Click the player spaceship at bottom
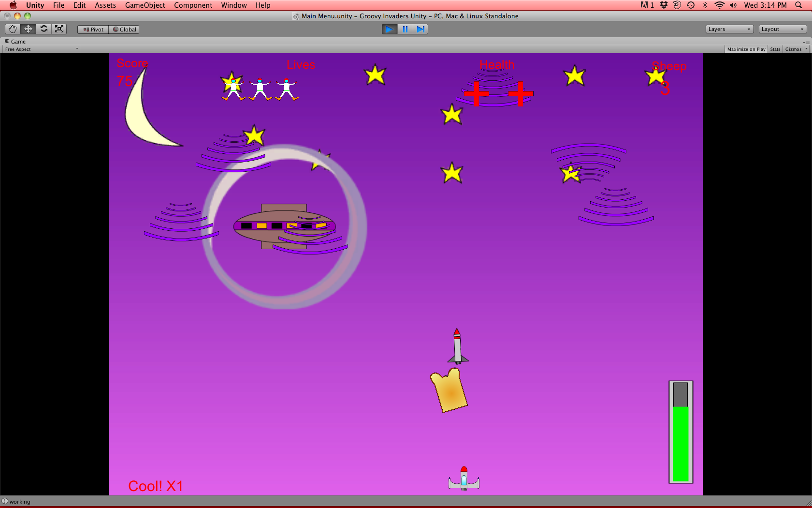The height and width of the screenshot is (508, 812). coord(464,478)
